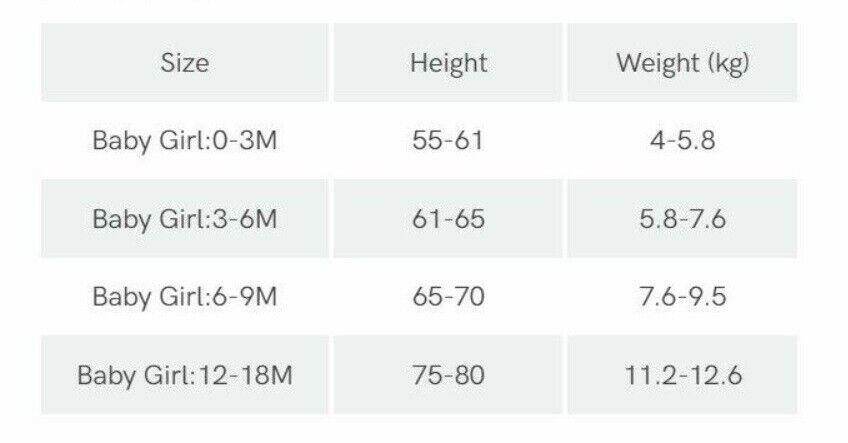This screenshot has width=848, height=443.
Task: Select the Baby Girl:12-18M size cell
Action: (185, 376)
